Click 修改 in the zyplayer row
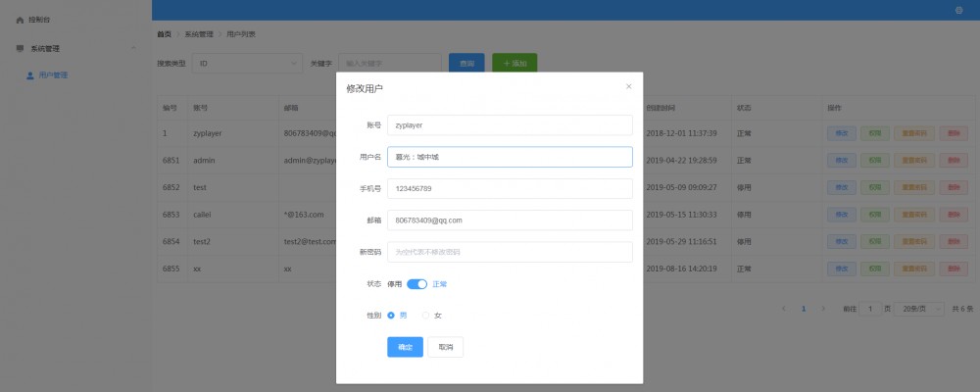This screenshot has width=980, height=392. pyautogui.click(x=842, y=133)
